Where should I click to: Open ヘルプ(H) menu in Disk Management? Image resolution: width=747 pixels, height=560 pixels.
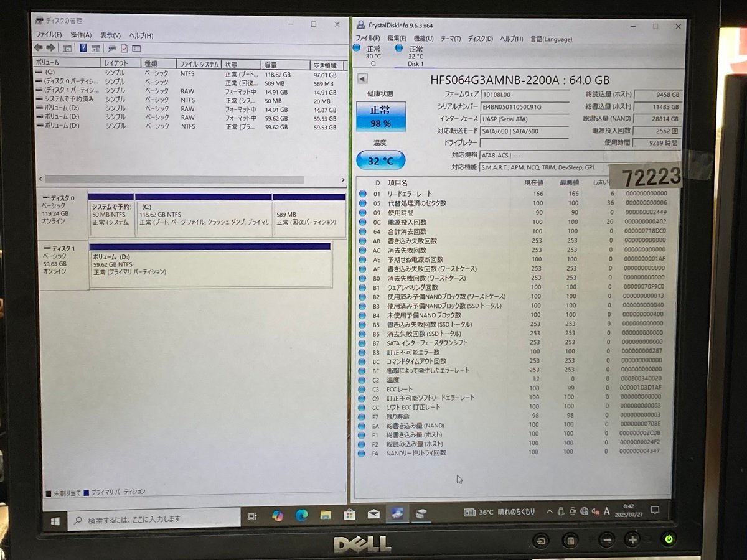click(141, 35)
